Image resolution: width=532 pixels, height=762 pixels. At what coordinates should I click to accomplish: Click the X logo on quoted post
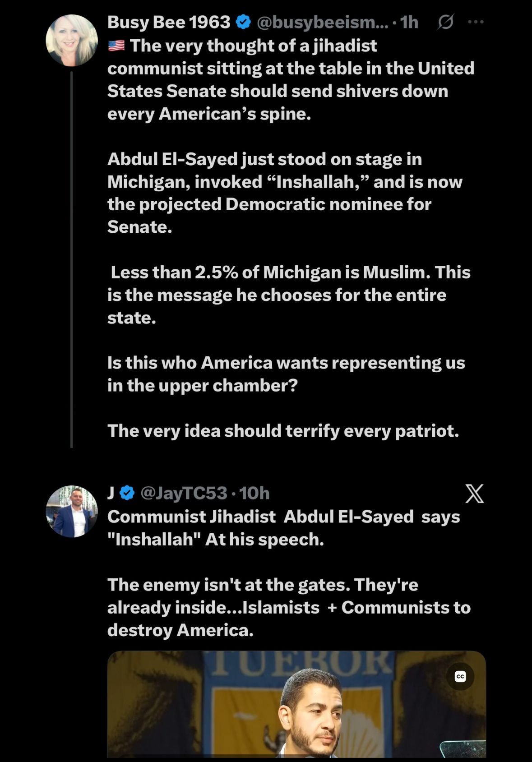pos(474,493)
